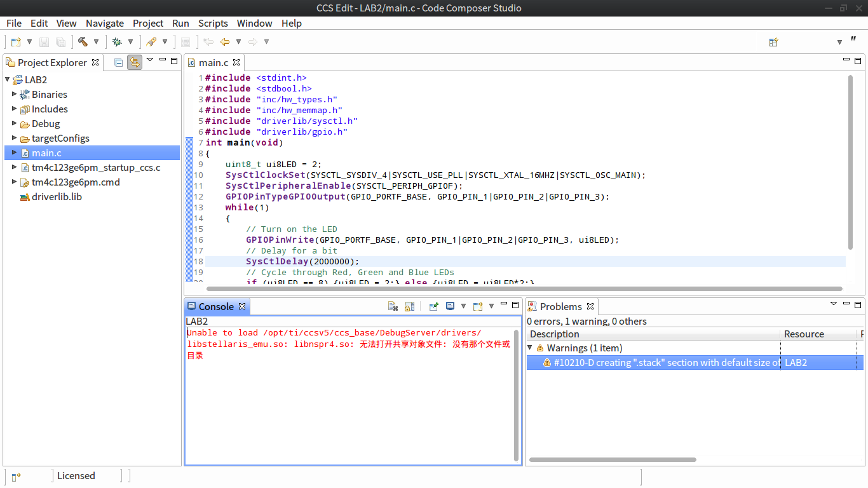This screenshot has height=488, width=868.
Task: Select the .stack warning in Problems
Action: (x=661, y=362)
